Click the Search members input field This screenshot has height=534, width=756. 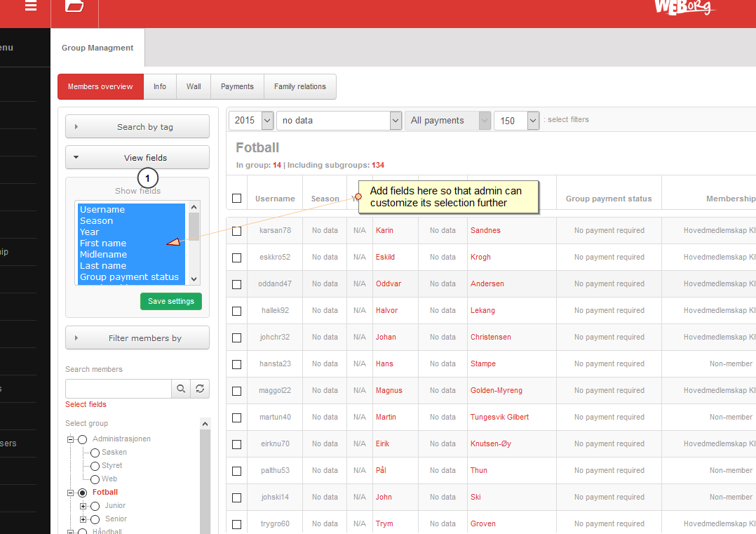tap(119, 389)
